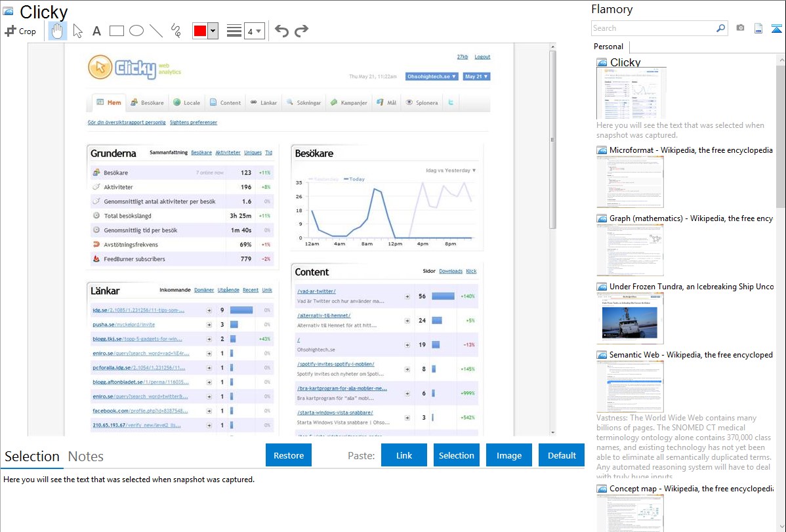Redo the annotation
The image size is (786, 532).
pos(301,31)
